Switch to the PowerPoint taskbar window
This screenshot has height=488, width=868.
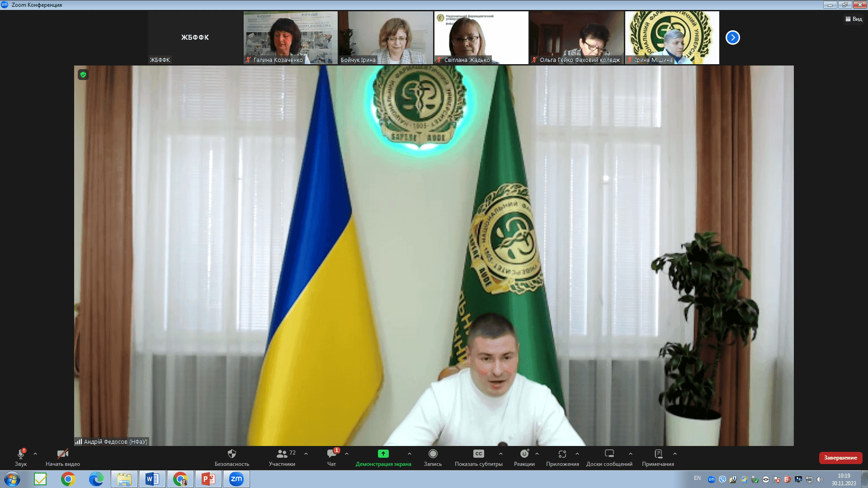[208, 479]
